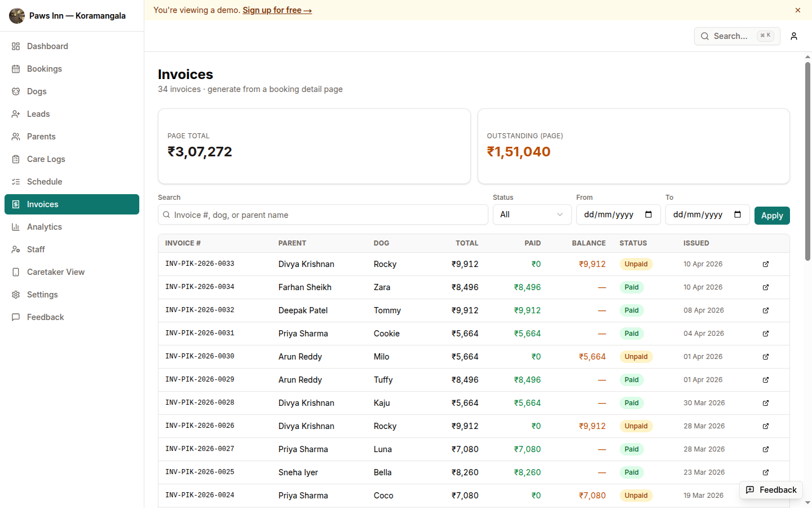Select the Care Logs notebook icon
812x508 pixels.
(16, 159)
